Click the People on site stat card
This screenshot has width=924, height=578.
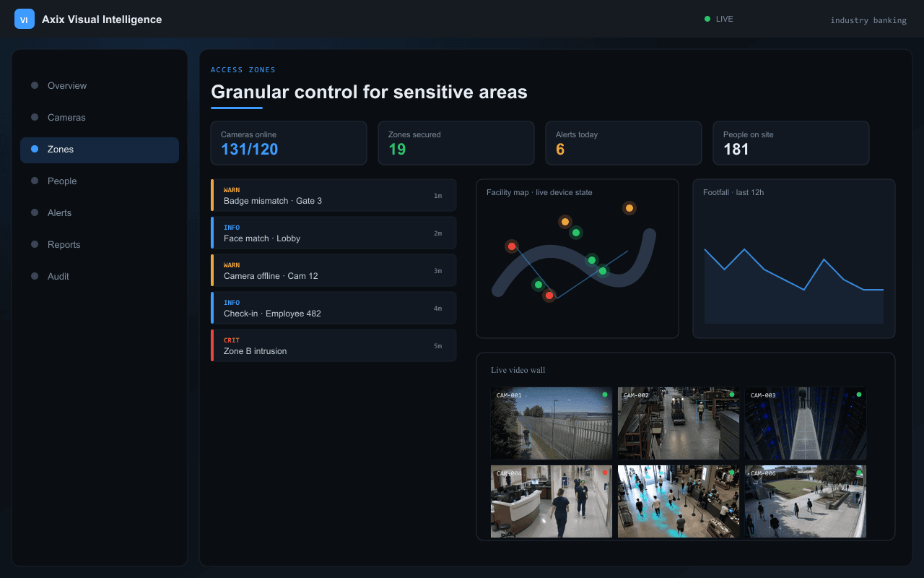(x=791, y=143)
